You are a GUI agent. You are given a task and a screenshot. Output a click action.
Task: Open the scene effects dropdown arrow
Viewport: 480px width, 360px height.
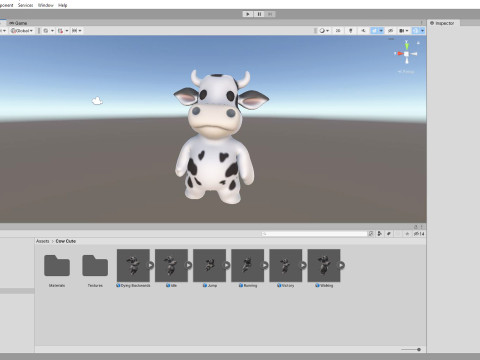381,31
